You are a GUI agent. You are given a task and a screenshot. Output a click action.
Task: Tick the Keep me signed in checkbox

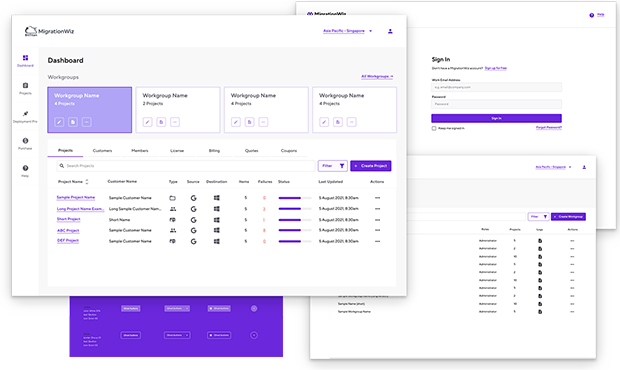pyautogui.click(x=434, y=128)
